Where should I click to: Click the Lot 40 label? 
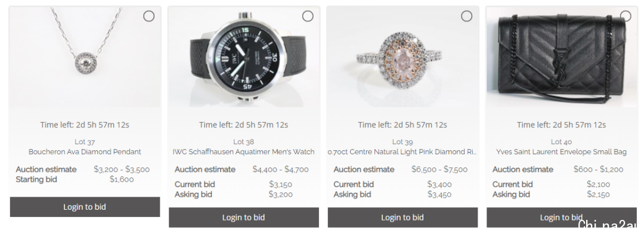pyautogui.click(x=562, y=142)
